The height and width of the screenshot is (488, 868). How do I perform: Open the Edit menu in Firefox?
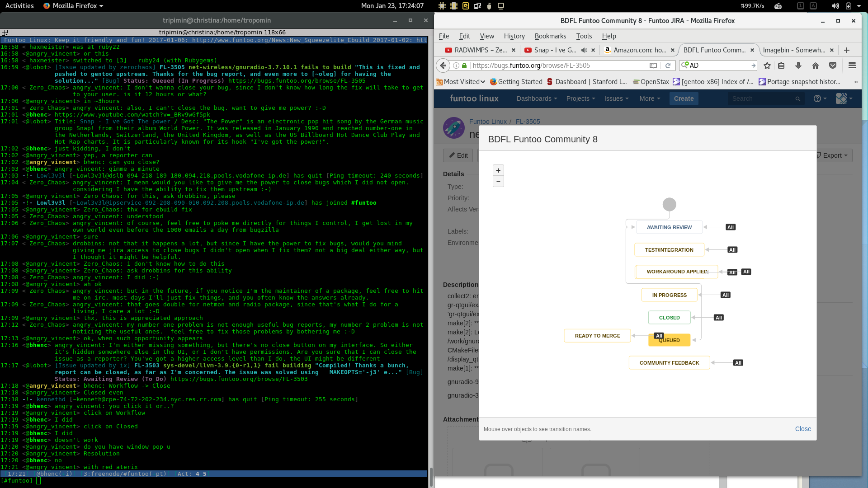(464, 36)
